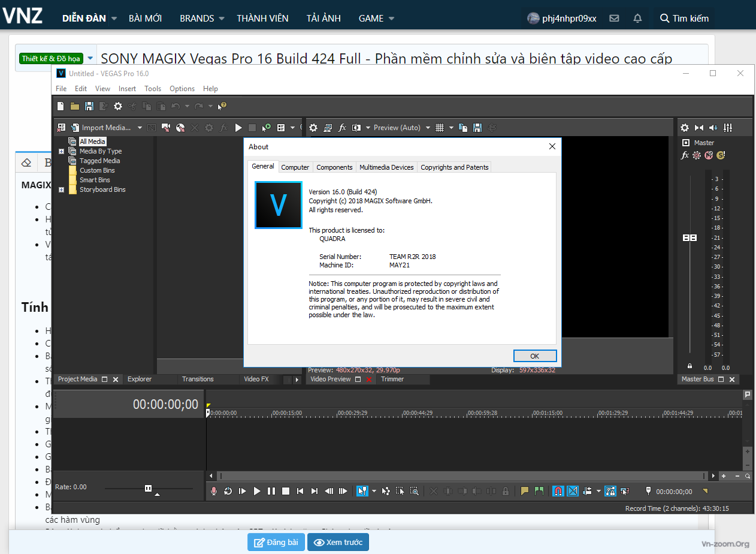The image size is (756, 554).
Task: Toggle Automatic Crossfades icon
Action: click(x=572, y=491)
